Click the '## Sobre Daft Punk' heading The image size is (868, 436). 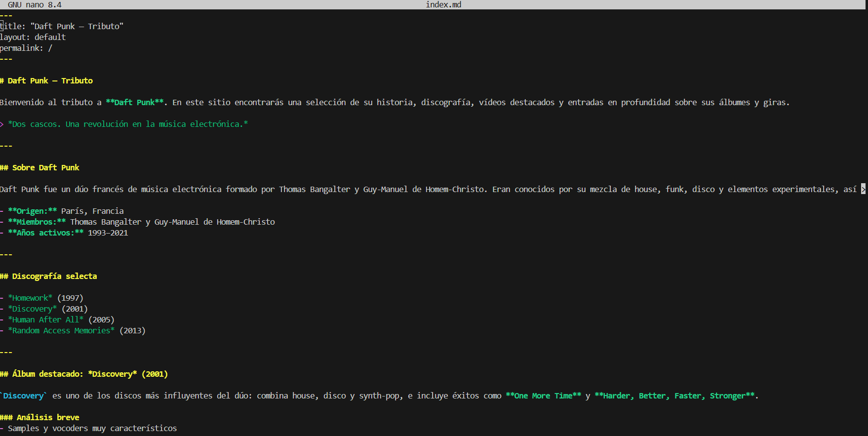(x=40, y=167)
